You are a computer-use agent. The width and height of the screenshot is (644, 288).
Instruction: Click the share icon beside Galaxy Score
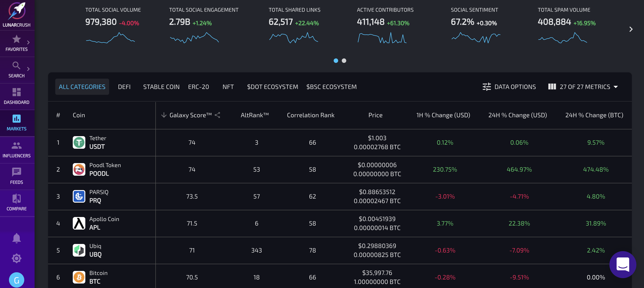pyautogui.click(x=218, y=115)
